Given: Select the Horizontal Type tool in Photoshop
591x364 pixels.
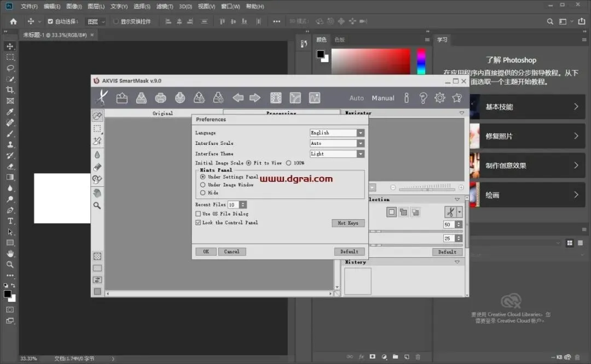Looking at the screenshot, I should point(10,221).
